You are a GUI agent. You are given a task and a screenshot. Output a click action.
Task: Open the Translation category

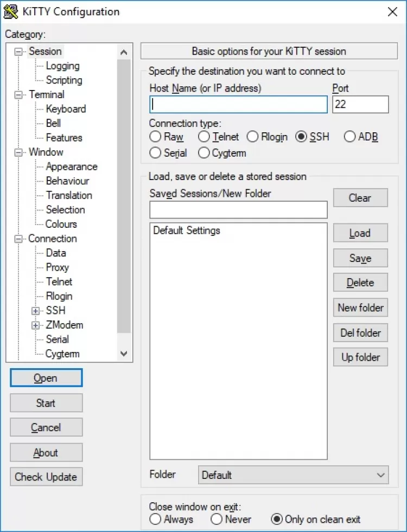pos(69,195)
